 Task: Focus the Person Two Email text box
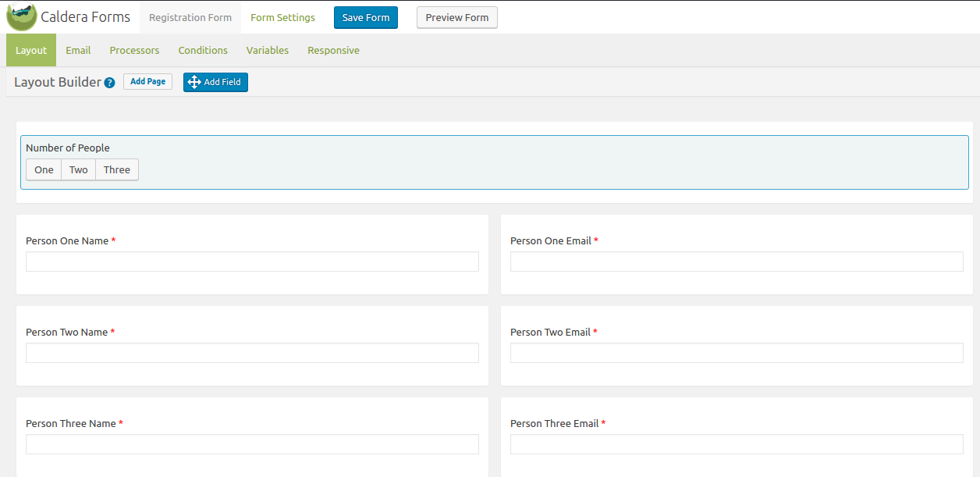(x=737, y=353)
